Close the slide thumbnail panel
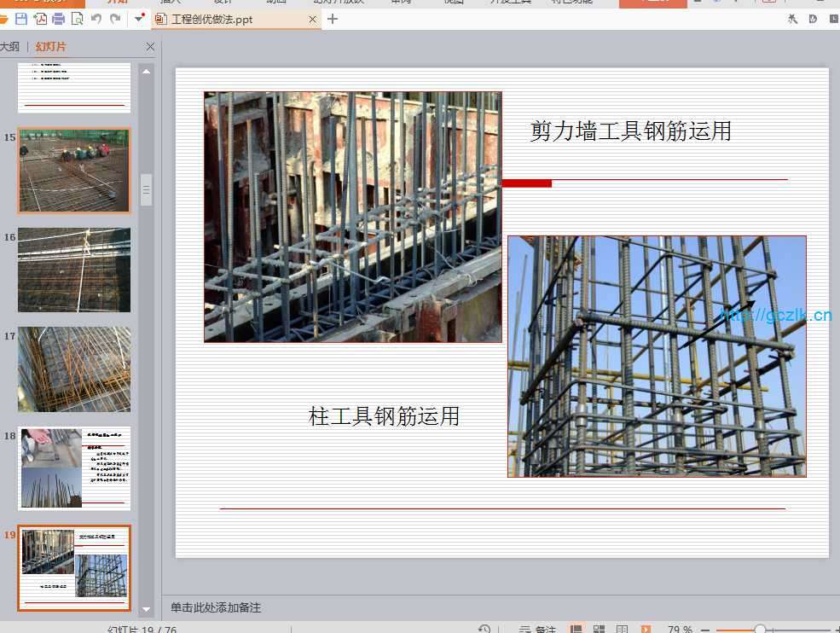 [151, 47]
